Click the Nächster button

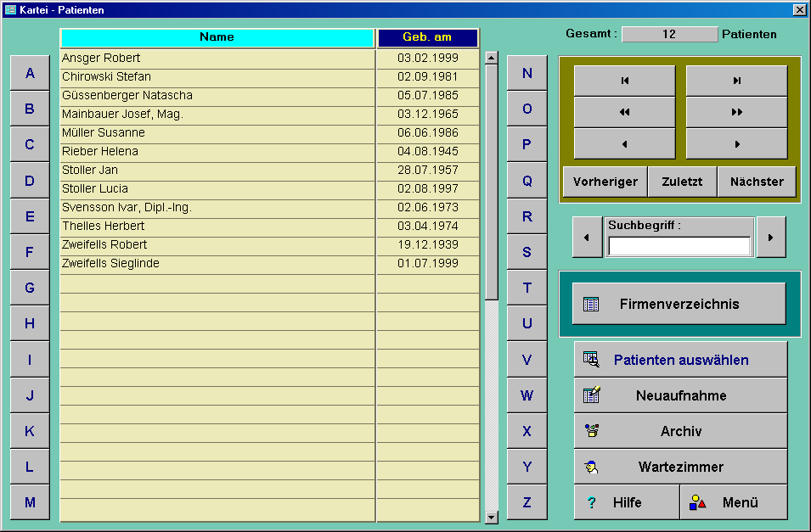[x=757, y=182]
